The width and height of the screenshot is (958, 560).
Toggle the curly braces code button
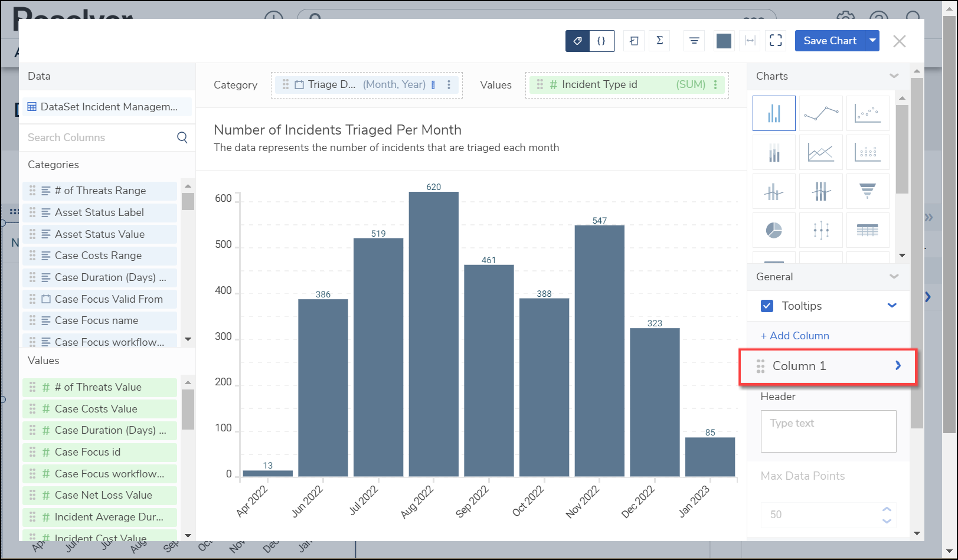(x=601, y=41)
